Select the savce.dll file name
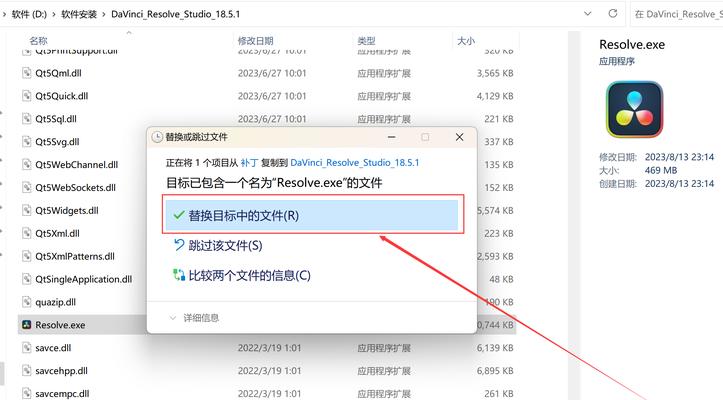723x400 pixels. point(53,347)
